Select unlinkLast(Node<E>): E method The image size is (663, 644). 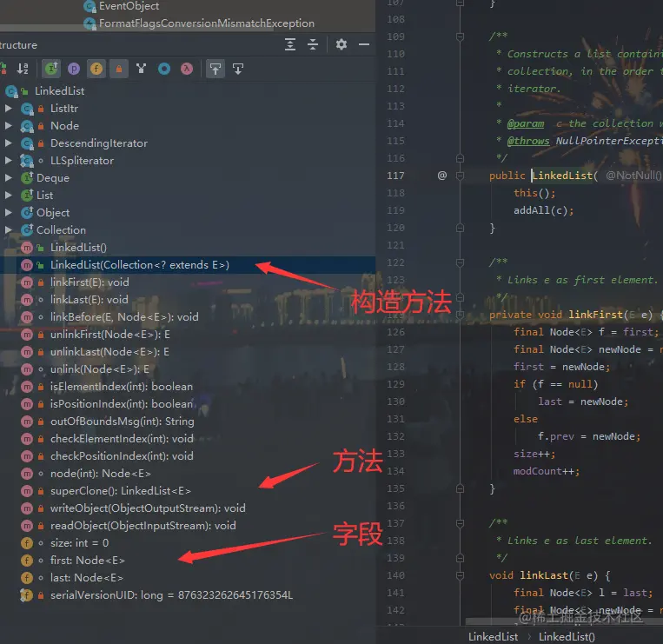click(109, 351)
